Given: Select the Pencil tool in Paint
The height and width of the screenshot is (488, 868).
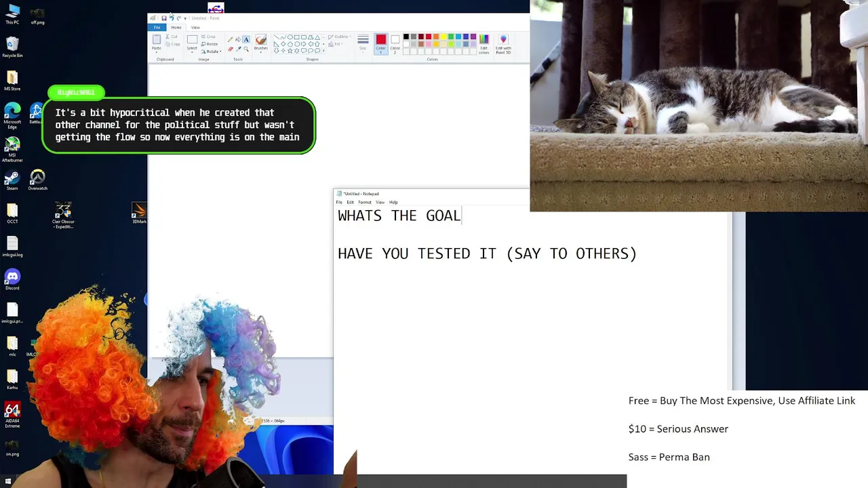Looking at the screenshot, I should click(230, 39).
